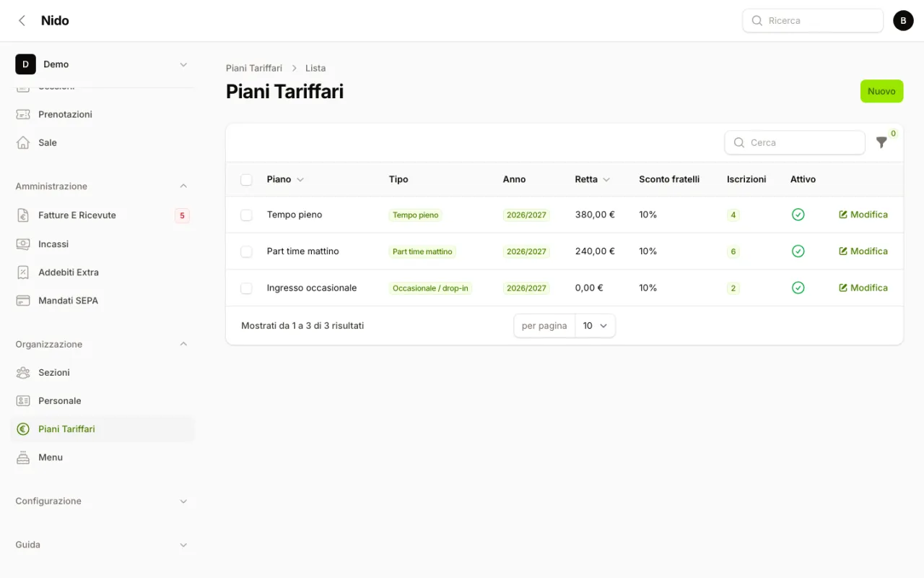Go back using the arrow beside Nido
The image size is (924, 578).
[22, 21]
